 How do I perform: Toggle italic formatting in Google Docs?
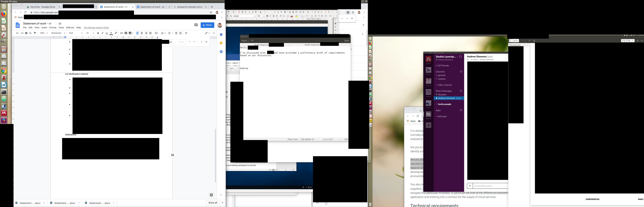coord(103,33)
